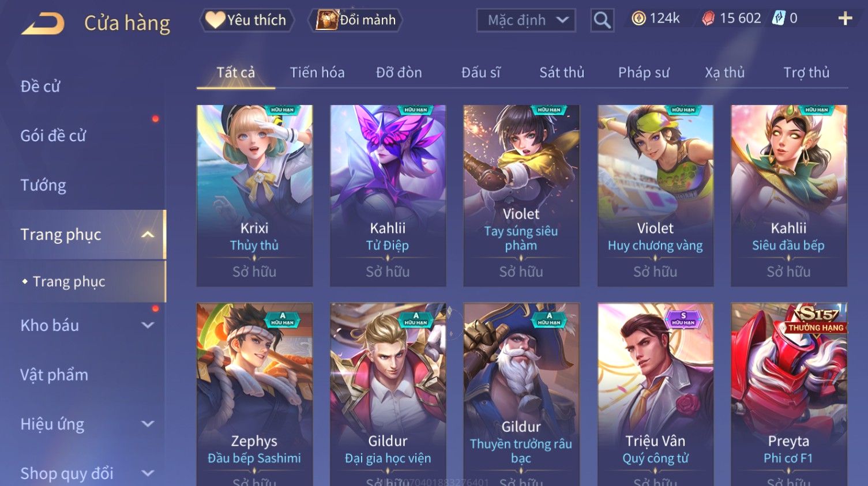This screenshot has height=486, width=868.
Task: Select the Sát thủ filter tab
Action: tap(562, 73)
